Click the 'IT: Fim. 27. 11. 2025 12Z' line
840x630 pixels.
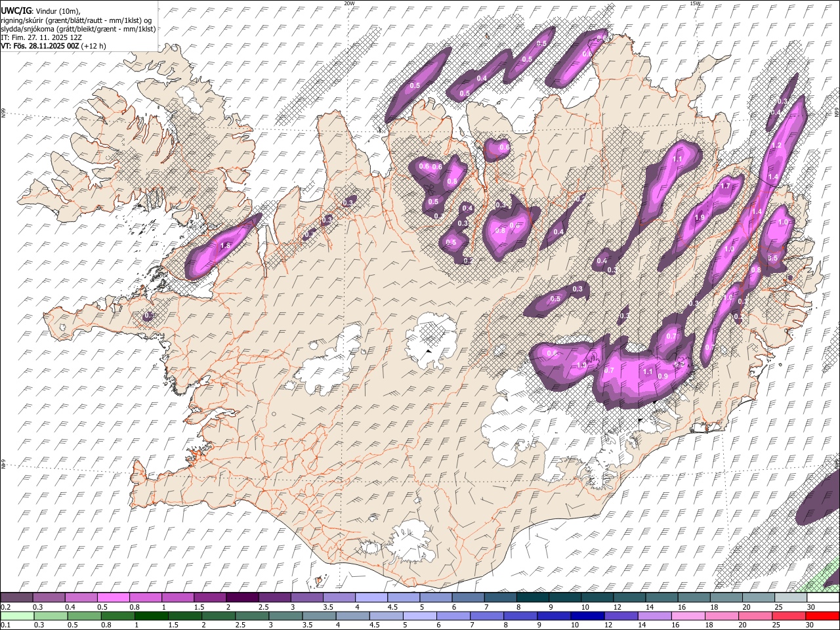[x=41, y=37]
